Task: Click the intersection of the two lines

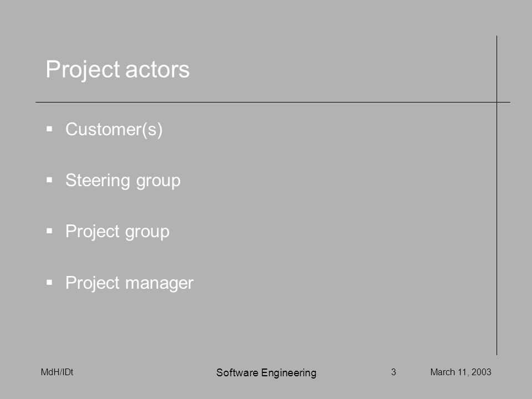Action: coord(497,102)
